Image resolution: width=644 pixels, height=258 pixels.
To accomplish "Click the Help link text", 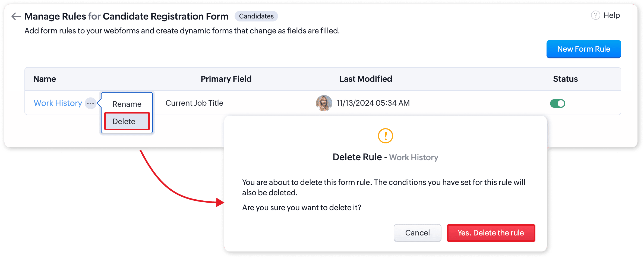I will click(611, 15).
